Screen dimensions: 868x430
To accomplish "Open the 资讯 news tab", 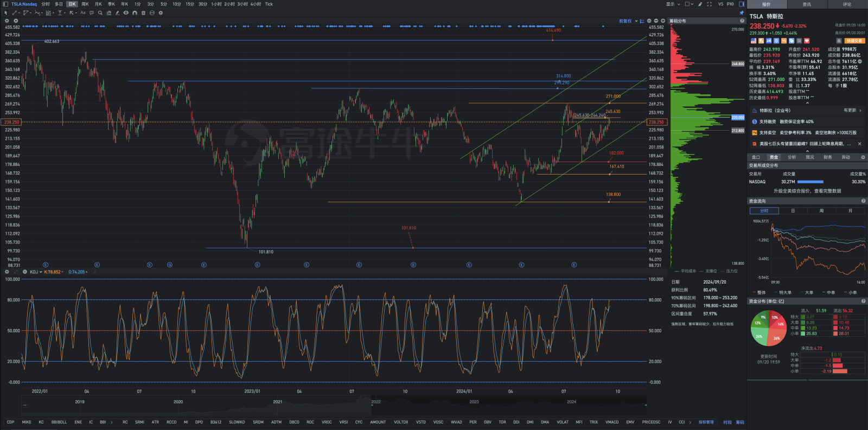I will point(807,4).
